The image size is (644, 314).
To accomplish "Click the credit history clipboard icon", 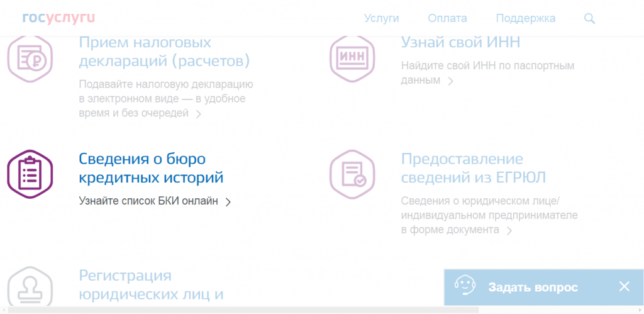I will coord(30,174).
